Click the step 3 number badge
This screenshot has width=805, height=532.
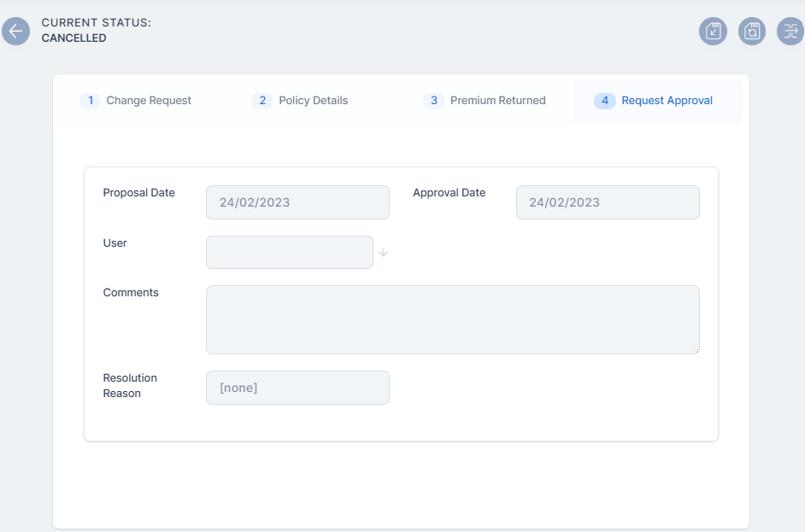[x=434, y=101]
